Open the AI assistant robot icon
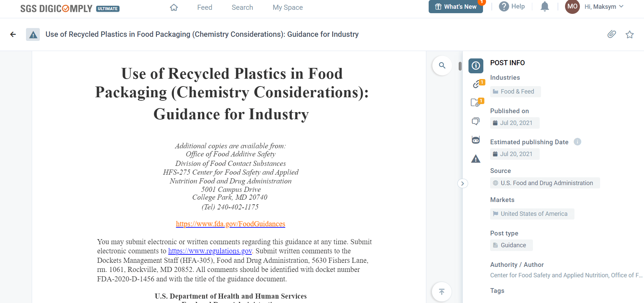Image resolution: width=644 pixels, height=303 pixels. coord(476,140)
